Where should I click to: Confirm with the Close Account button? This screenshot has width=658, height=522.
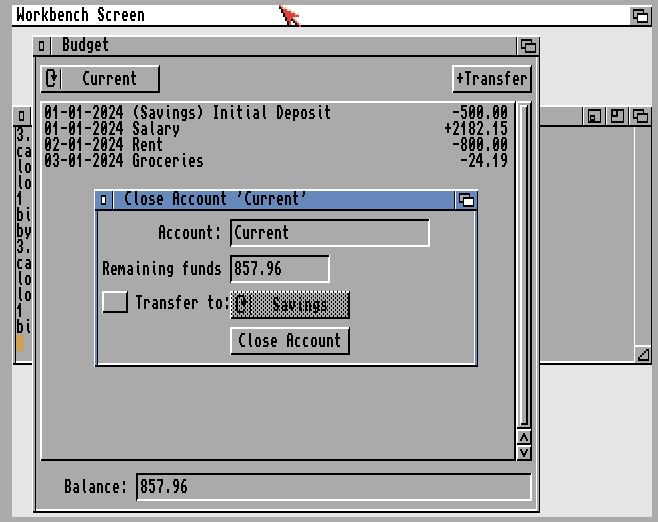pyautogui.click(x=290, y=341)
